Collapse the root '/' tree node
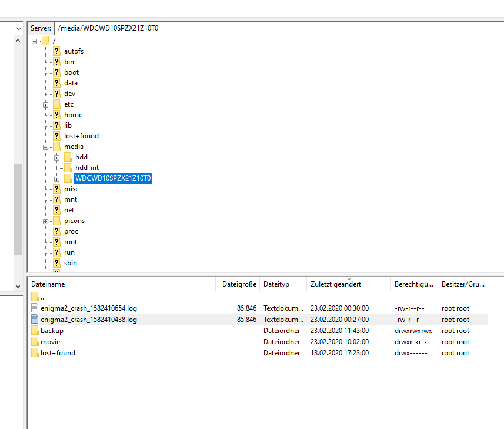Viewport: 504px width, 429px height. (35, 41)
